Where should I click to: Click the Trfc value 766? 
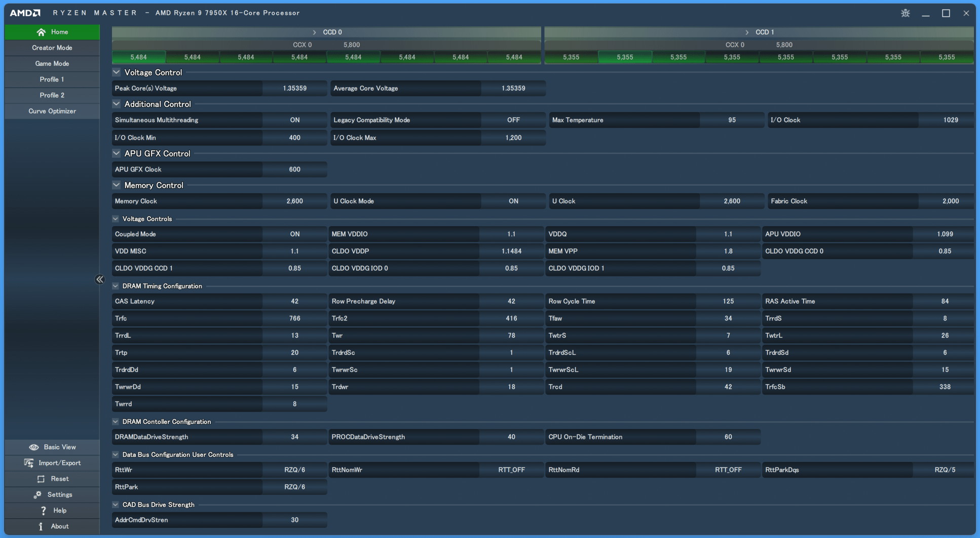[x=295, y=318]
